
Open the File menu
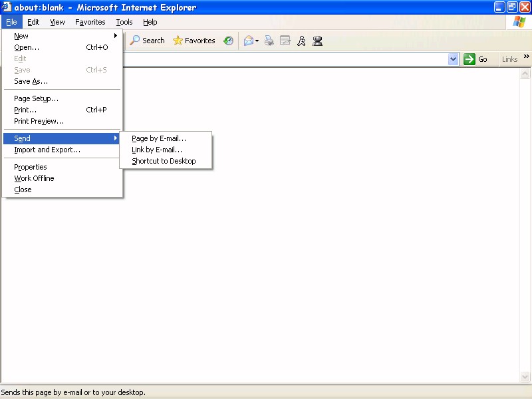click(11, 22)
